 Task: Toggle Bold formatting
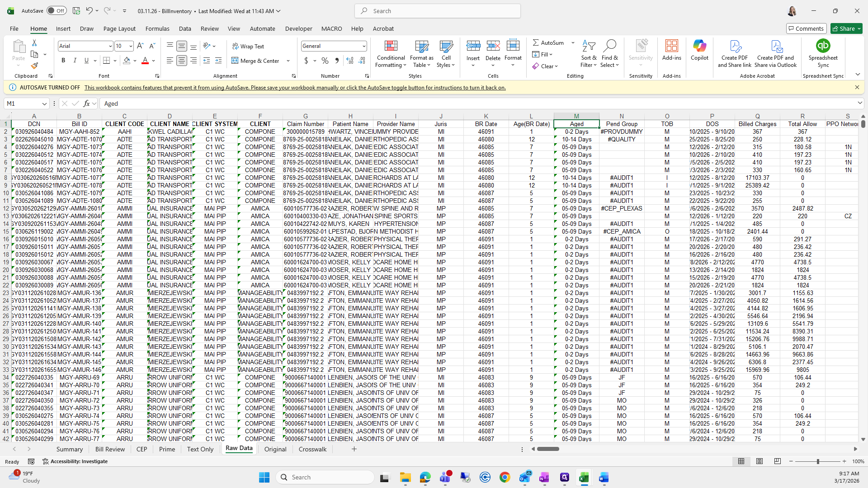coord(63,61)
